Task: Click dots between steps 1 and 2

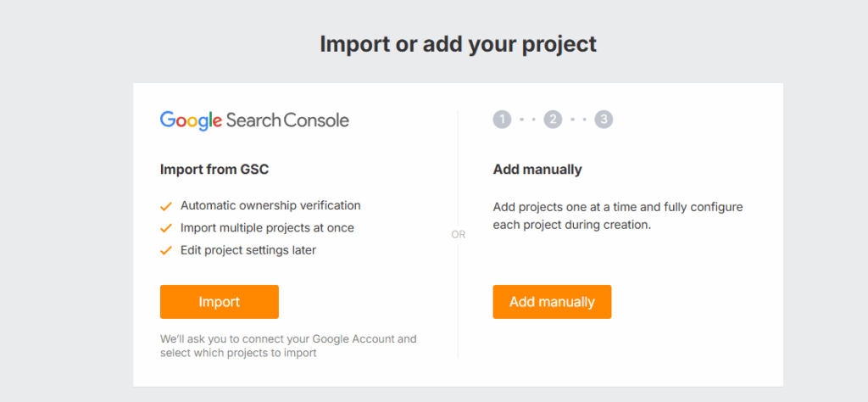Action: tap(527, 120)
